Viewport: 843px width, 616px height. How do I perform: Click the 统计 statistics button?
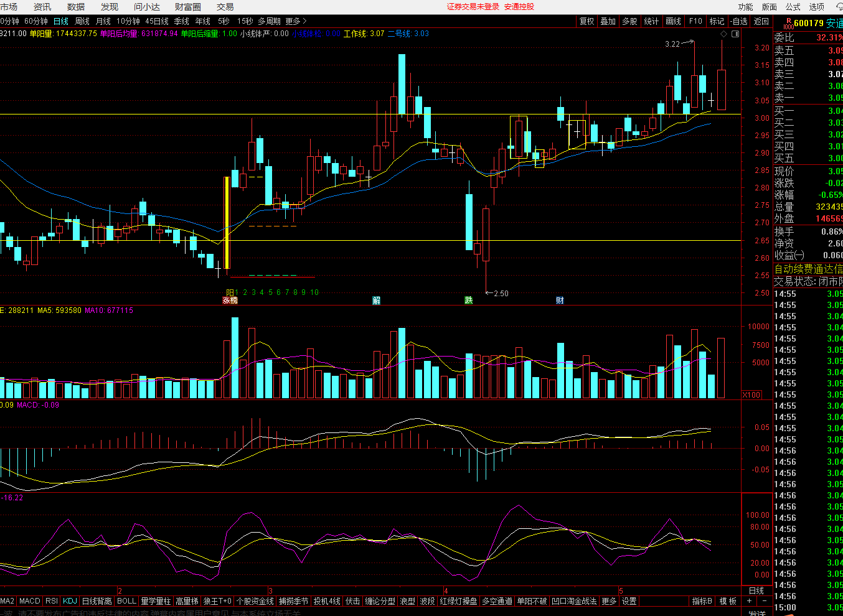point(652,21)
